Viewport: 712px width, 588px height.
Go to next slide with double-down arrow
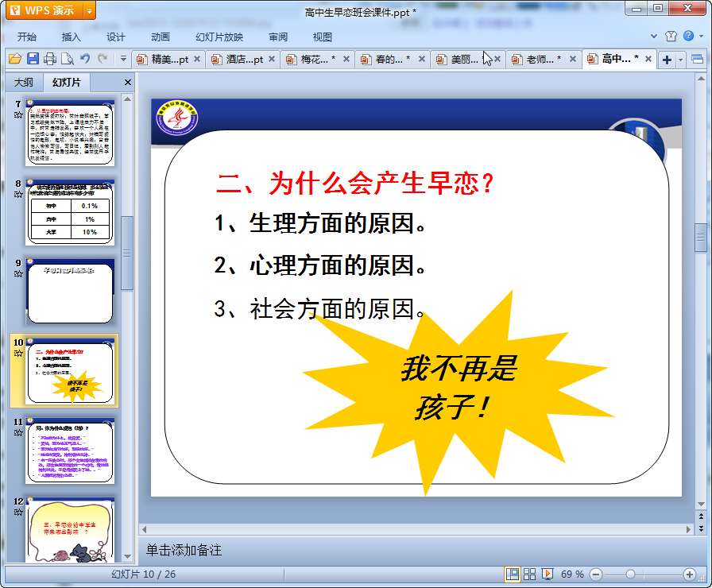(701, 528)
